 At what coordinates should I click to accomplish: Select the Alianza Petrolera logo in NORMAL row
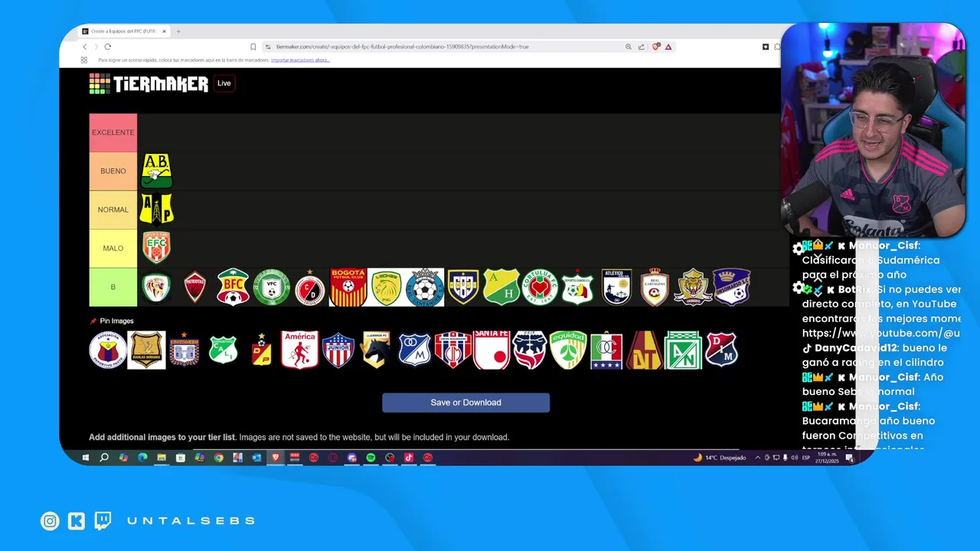156,209
